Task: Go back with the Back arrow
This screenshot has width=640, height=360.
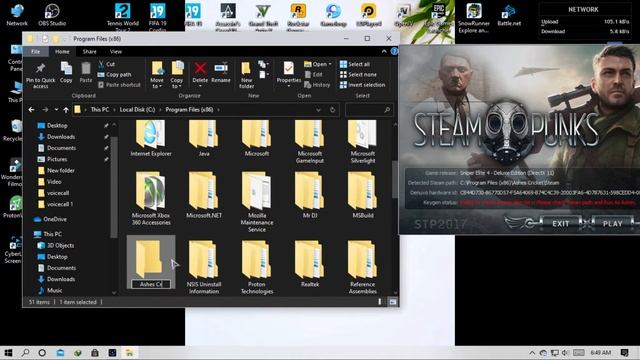Action: 31,109
